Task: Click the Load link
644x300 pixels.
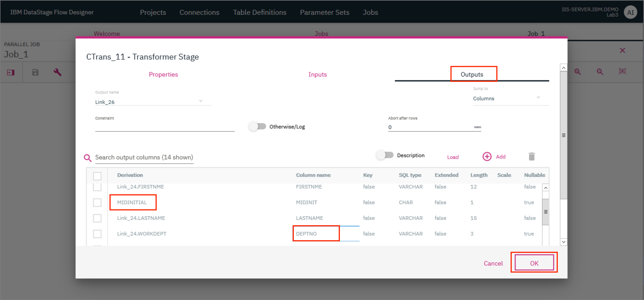Action: [x=453, y=157]
